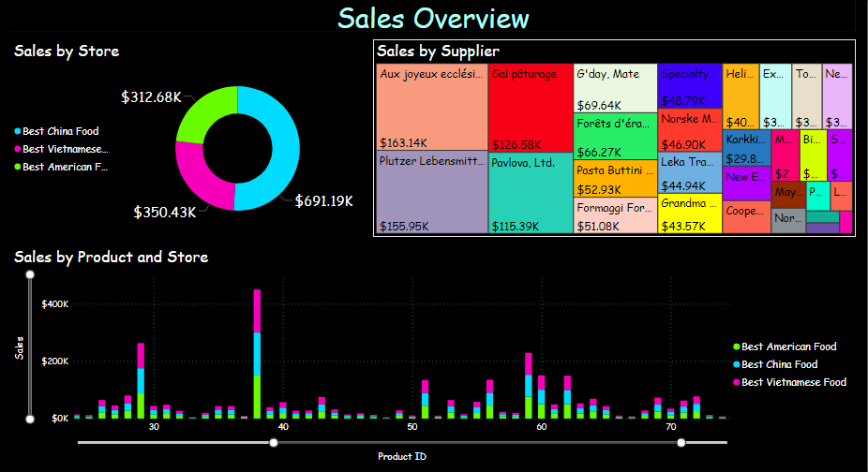Click the Sales by Product and Store title
The width and height of the screenshot is (868, 472).
(x=111, y=257)
